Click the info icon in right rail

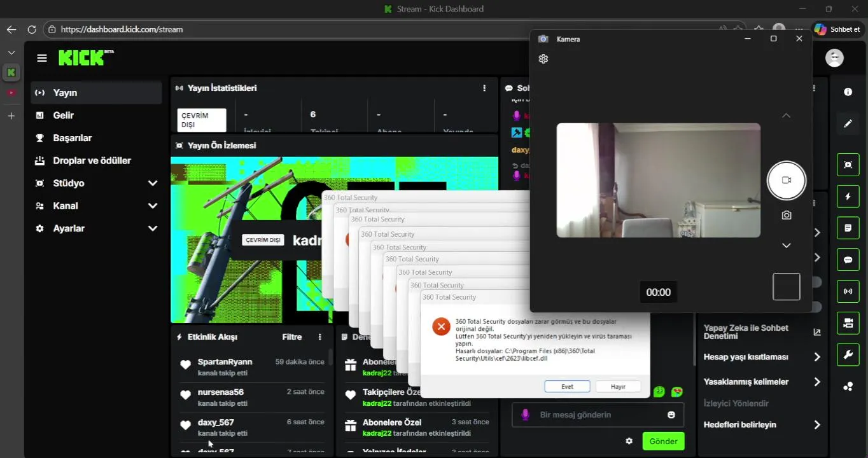[x=848, y=92]
